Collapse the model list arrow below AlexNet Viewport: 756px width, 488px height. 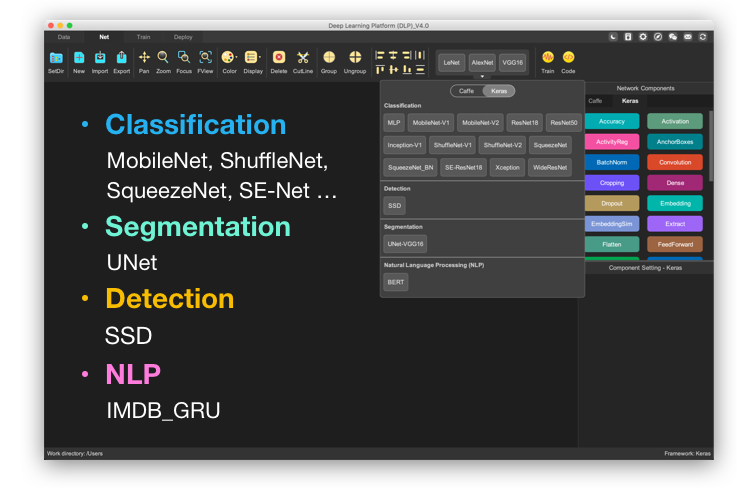[x=482, y=76]
